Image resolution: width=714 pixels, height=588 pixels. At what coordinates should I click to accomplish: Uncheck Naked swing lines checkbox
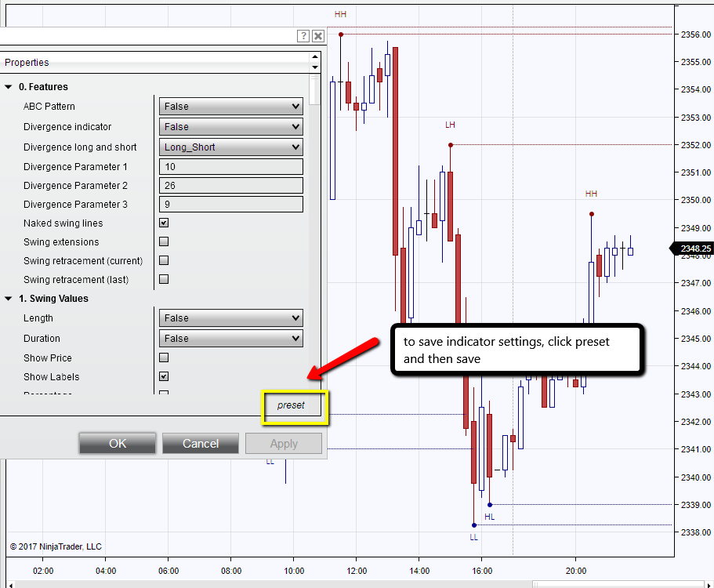(164, 223)
